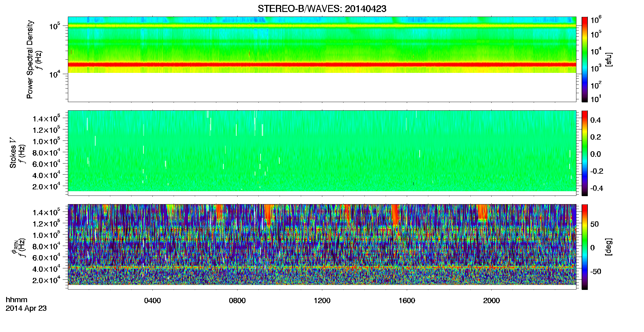Viewport: 644px width, 332px height.
Task: Click the [sfu] unit label
Action: pyautogui.click(x=608, y=59)
